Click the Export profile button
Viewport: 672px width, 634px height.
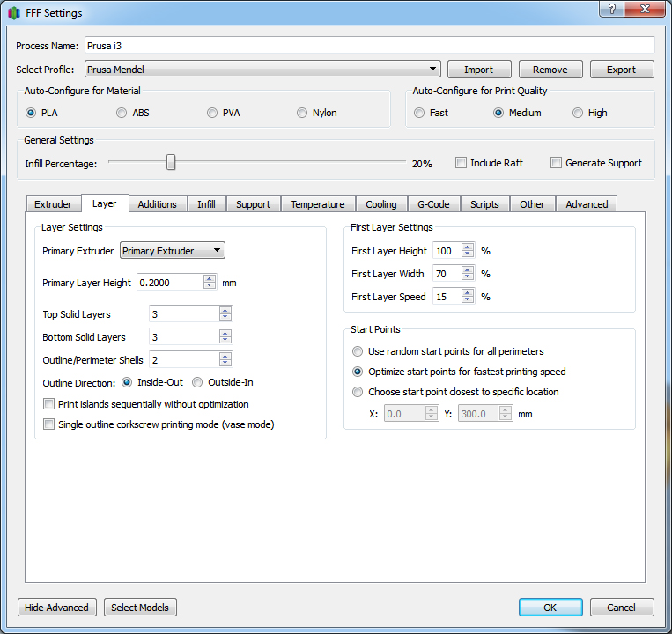click(622, 70)
